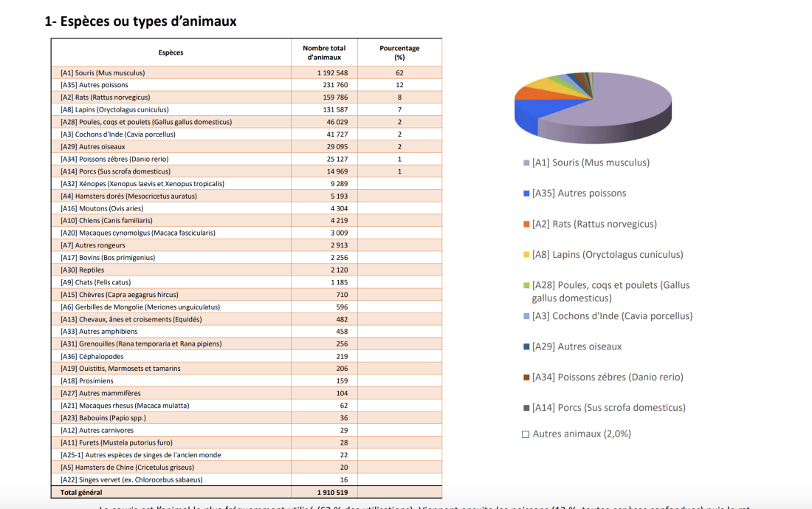
Task: Click the '[A22] Singes vervet' row label
Action: pos(131,480)
